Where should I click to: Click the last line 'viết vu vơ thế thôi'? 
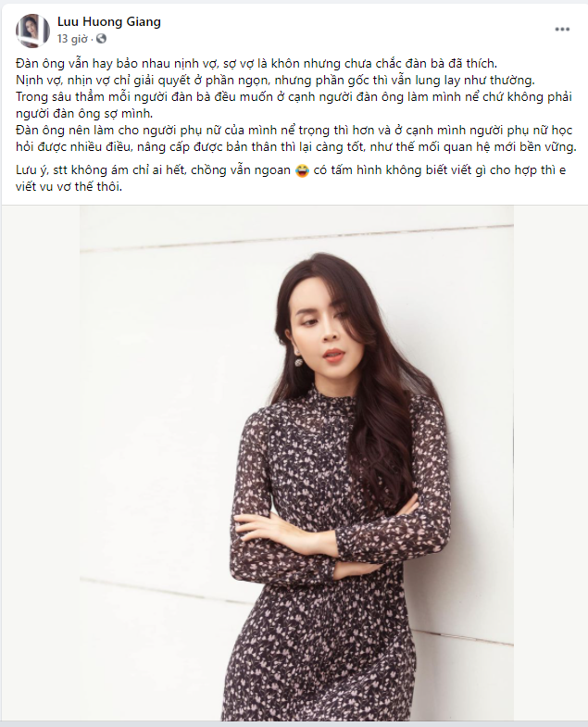69,187
